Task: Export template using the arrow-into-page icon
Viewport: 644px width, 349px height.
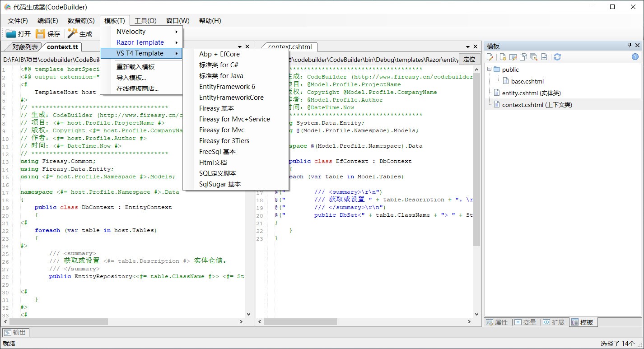Action: point(544,57)
